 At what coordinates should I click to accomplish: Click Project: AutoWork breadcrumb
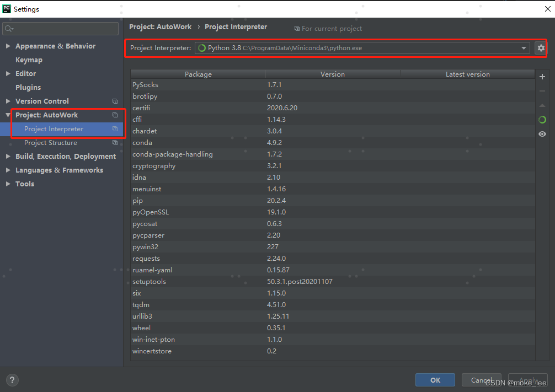click(161, 27)
